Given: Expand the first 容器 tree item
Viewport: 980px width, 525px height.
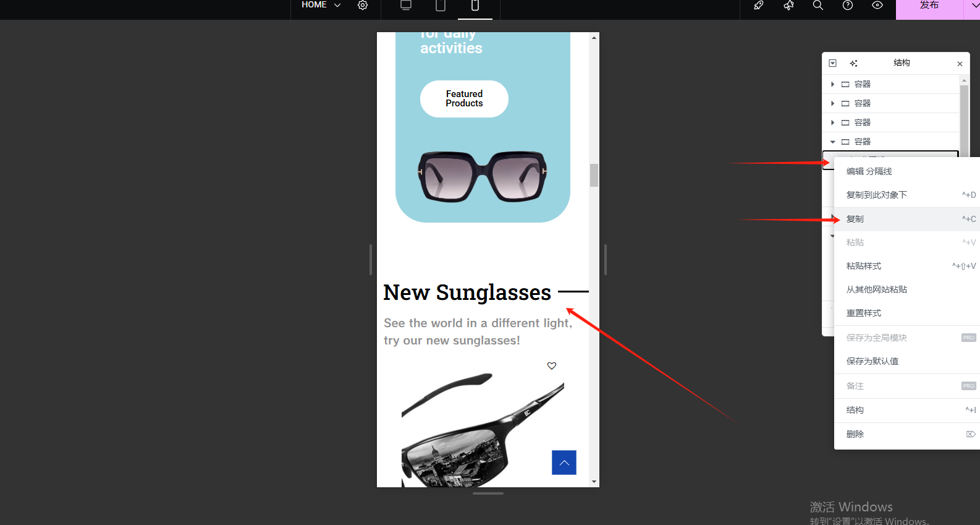Looking at the screenshot, I should (833, 84).
